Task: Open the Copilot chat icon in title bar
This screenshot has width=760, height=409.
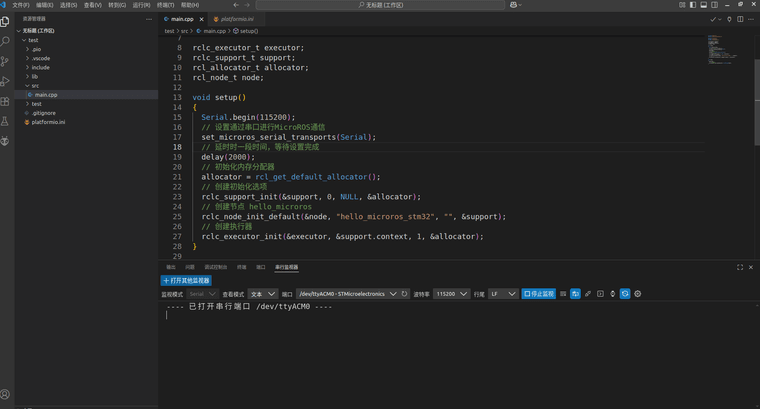Action: tap(513, 5)
